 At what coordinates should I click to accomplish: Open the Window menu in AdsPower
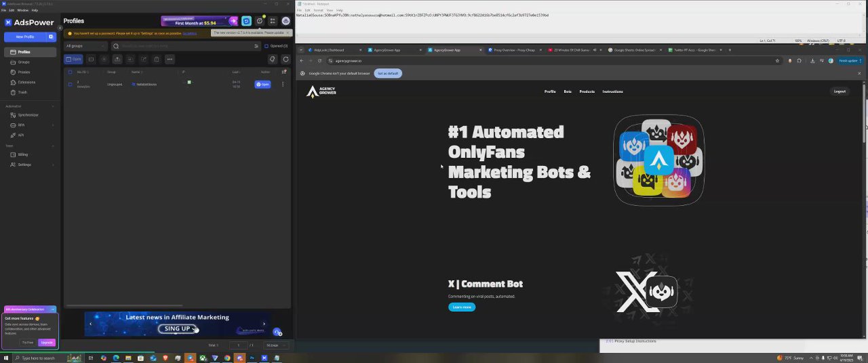[22, 10]
